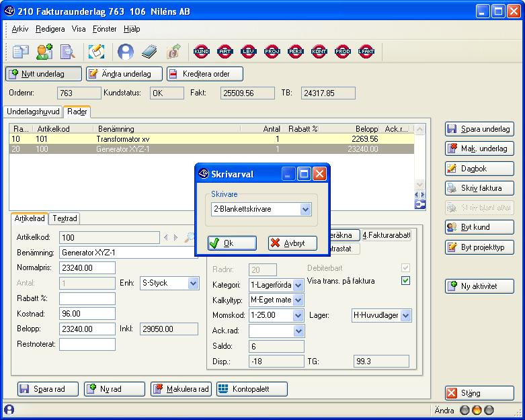This screenshot has width=525, height=420.
Task: Open Dagbok with its button
Action: click(479, 168)
